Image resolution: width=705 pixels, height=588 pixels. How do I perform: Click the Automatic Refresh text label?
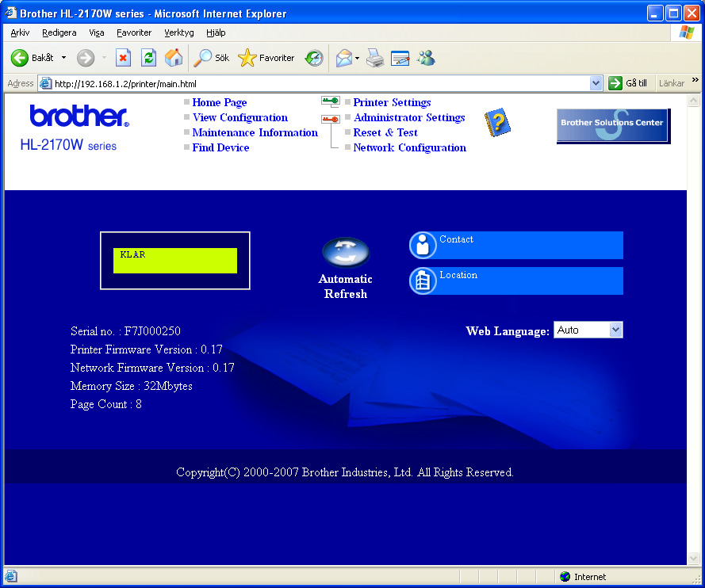pyautogui.click(x=345, y=287)
